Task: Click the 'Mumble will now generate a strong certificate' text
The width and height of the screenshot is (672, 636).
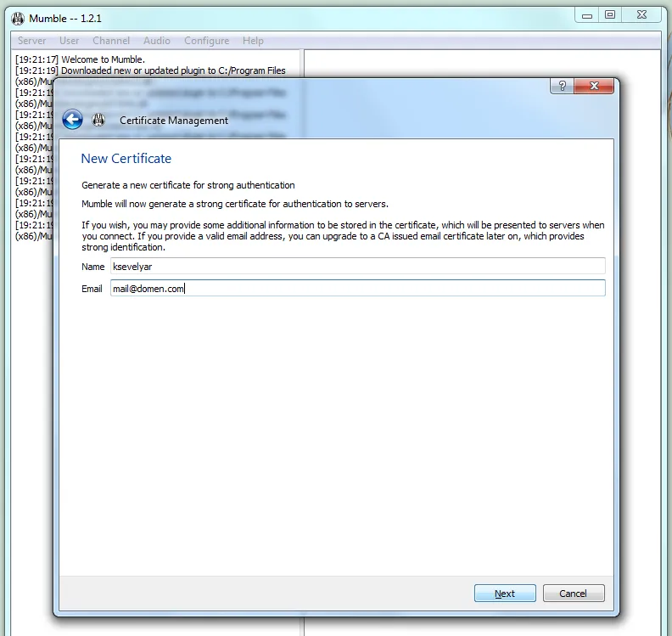Action: pyautogui.click(x=235, y=204)
